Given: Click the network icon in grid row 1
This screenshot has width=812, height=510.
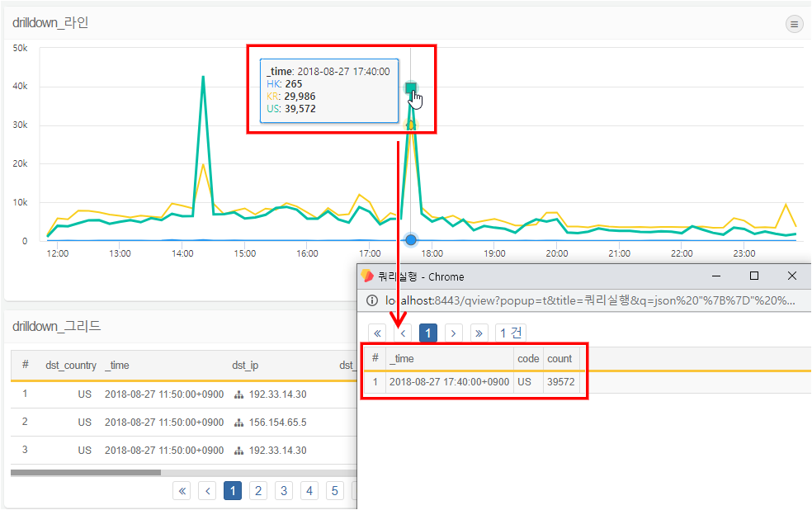Looking at the screenshot, I should click(x=238, y=394).
